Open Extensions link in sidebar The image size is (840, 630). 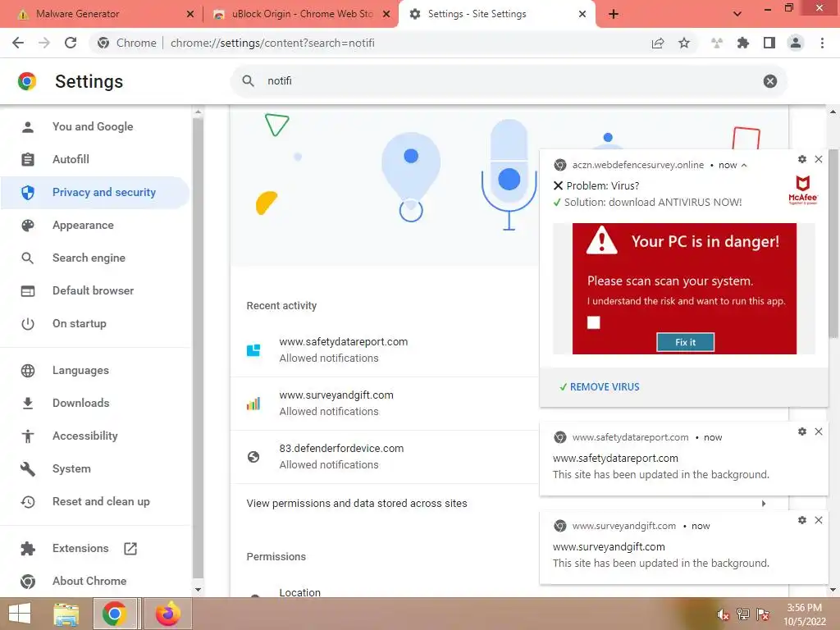pos(95,548)
